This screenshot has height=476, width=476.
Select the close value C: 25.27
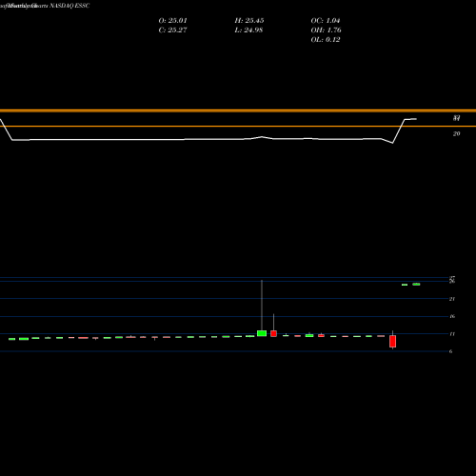click(x=172, y=30)
